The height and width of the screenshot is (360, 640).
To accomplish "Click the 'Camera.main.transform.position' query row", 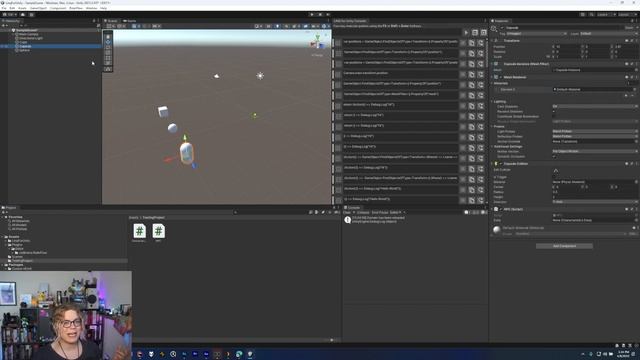I will click(x=400, y=73).
